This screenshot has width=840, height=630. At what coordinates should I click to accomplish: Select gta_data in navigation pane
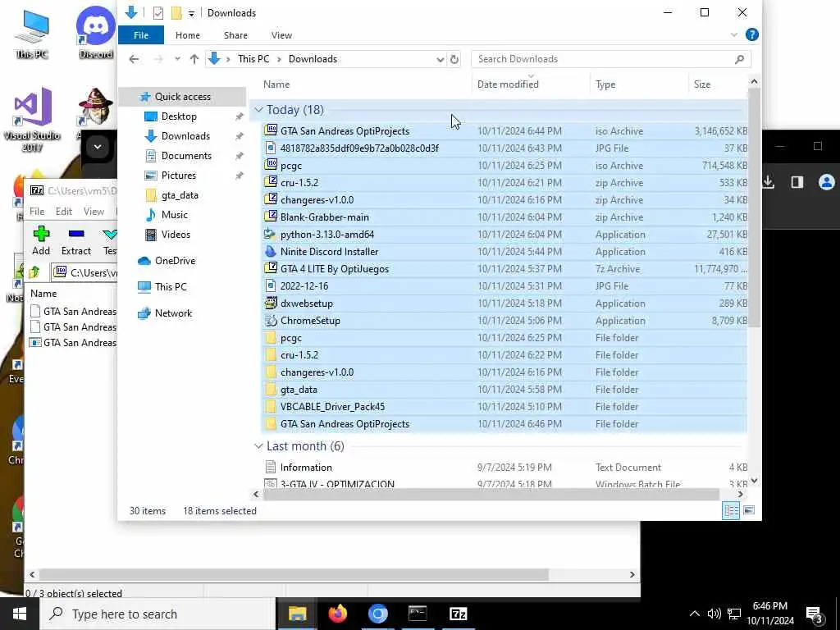click(180, 195)
